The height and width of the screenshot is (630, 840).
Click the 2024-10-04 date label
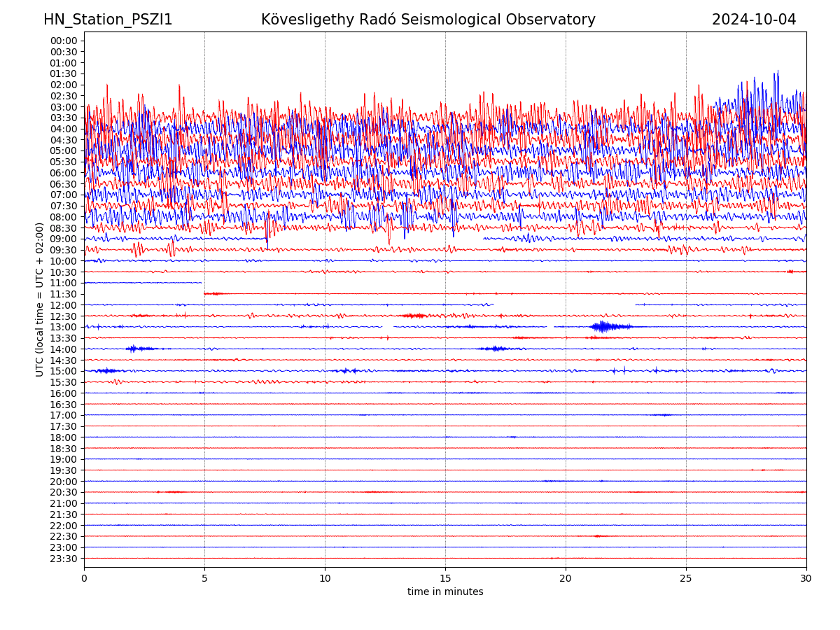coord(753,20)
